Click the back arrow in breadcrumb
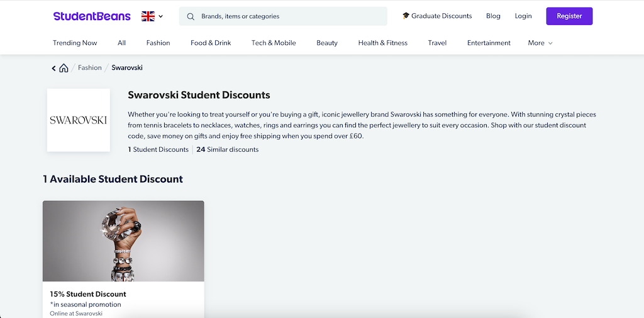 (54, 68)
